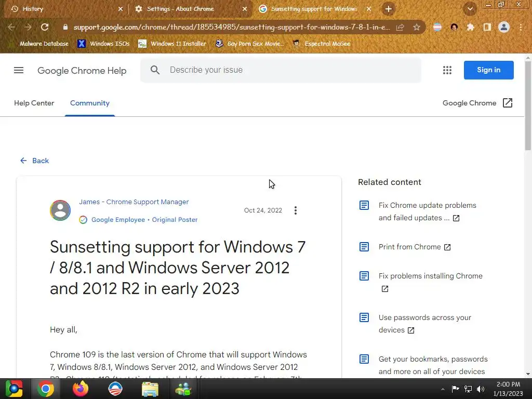This screenshot has height=399, width=532.
Task: Open the Espectral McGee bookmark
Action: [322, 44]
